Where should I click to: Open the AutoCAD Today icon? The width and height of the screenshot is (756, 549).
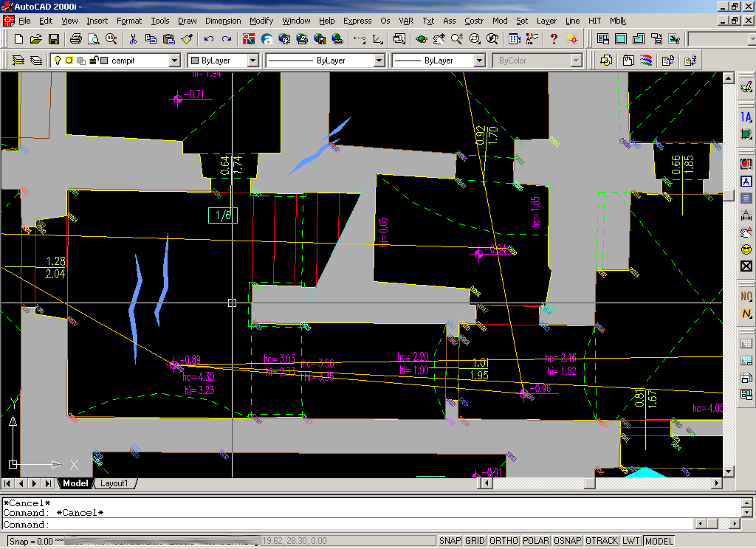click(x=249, y=39)
